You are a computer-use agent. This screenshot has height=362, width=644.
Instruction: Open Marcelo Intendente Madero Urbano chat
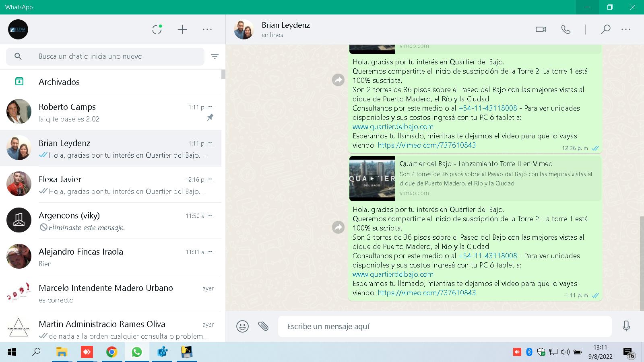[111, 293]
